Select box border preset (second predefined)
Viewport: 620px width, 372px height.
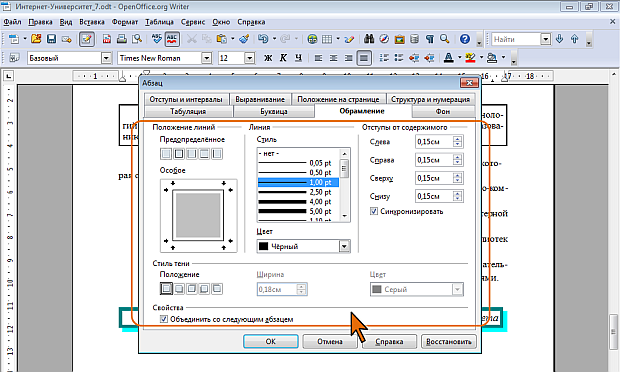click(x=179, y=153)
